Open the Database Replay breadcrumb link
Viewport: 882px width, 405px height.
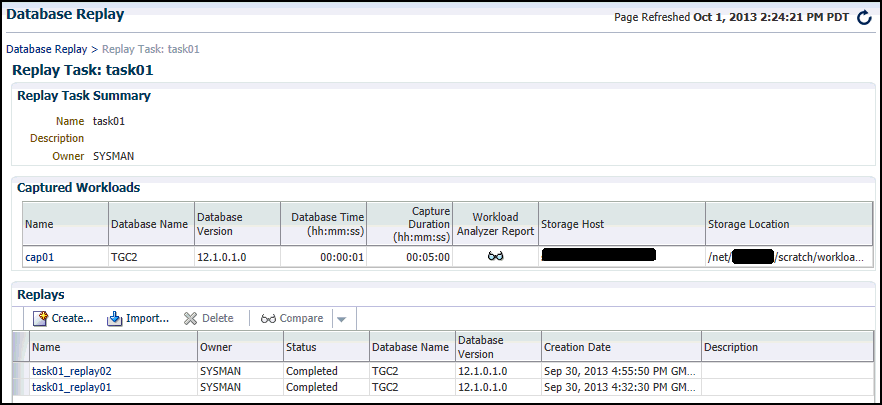(46, 48)
